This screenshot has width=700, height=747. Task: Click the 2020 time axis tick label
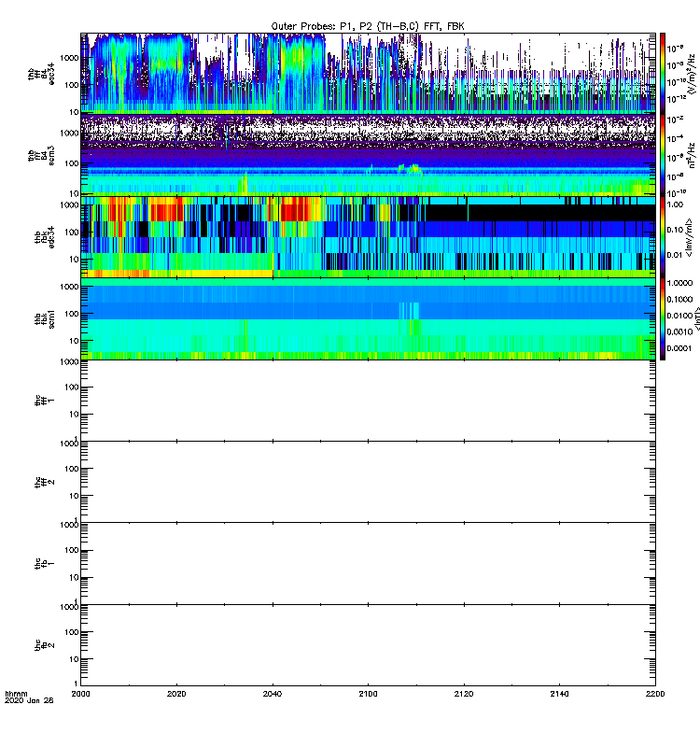pos(176,694)
